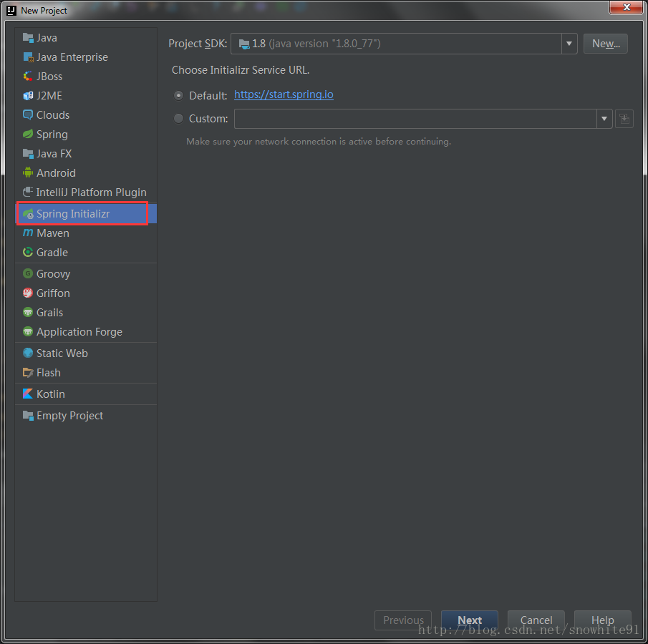Click the Next button
The width and height of the screenshot is (648, 644).
pyautogui.click(x=470, y=620)
